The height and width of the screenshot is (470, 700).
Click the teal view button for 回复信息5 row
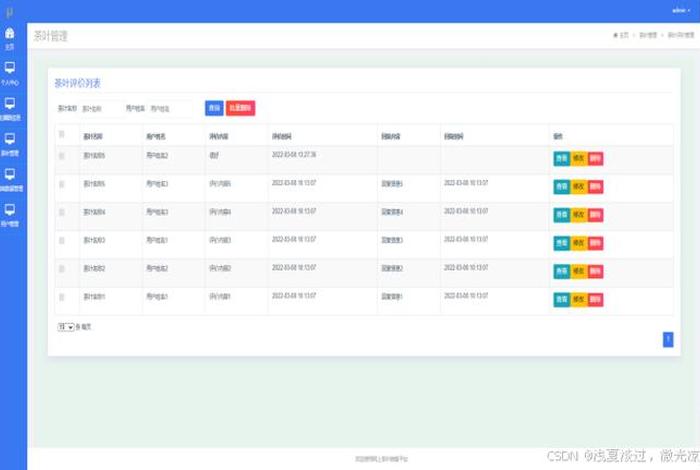[x=562, y=187]
